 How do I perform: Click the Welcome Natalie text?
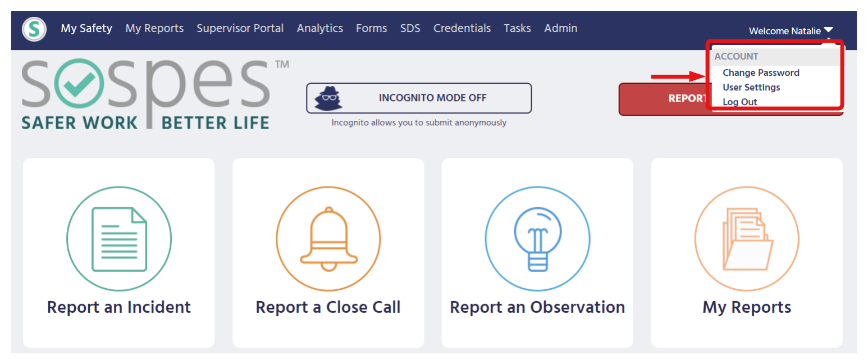(785, 31)
